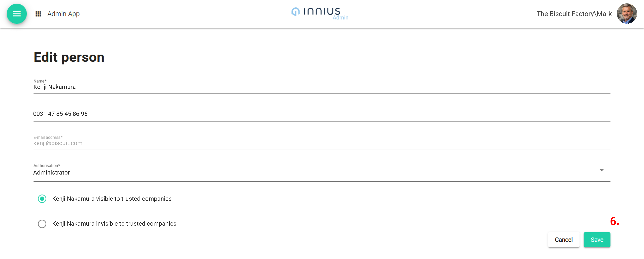
Task: Select 'invisible to trusted companies' radio option
Action: pyautogui.click(x=42, y=224)
